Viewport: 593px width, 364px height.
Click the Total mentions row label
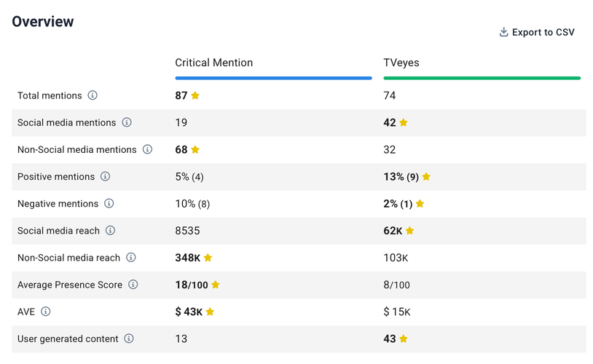50,95
